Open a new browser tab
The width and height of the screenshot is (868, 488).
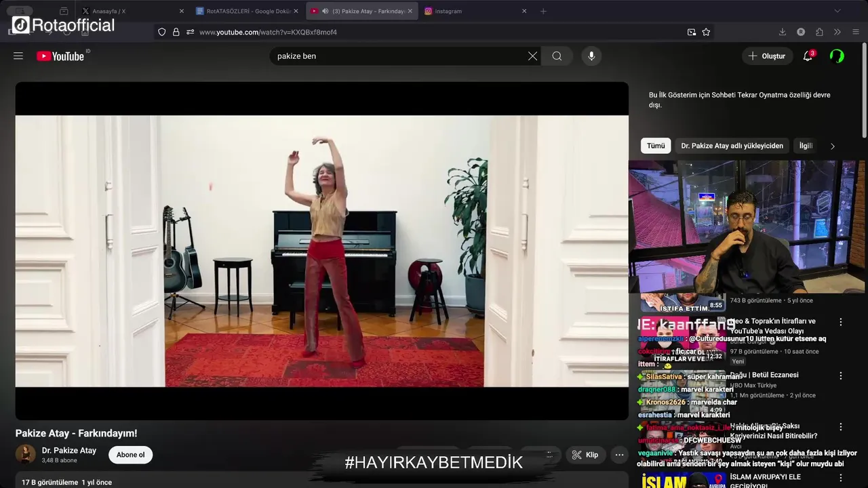[543, 11]
